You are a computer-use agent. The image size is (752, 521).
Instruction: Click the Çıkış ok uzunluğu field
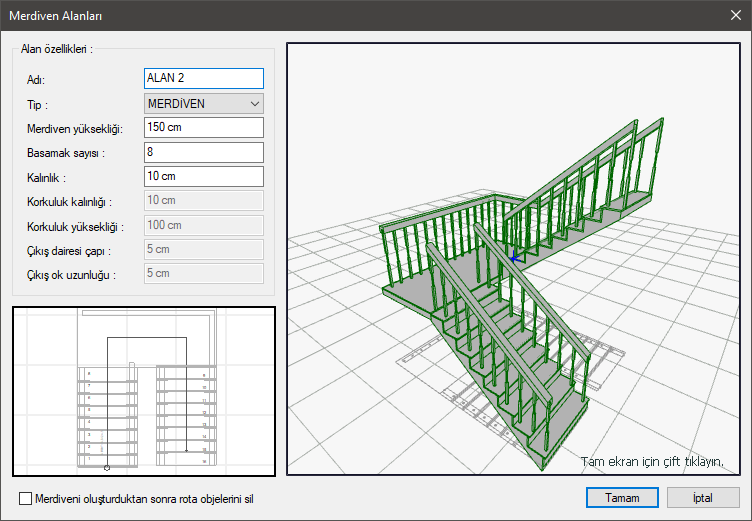coord(203,273)
